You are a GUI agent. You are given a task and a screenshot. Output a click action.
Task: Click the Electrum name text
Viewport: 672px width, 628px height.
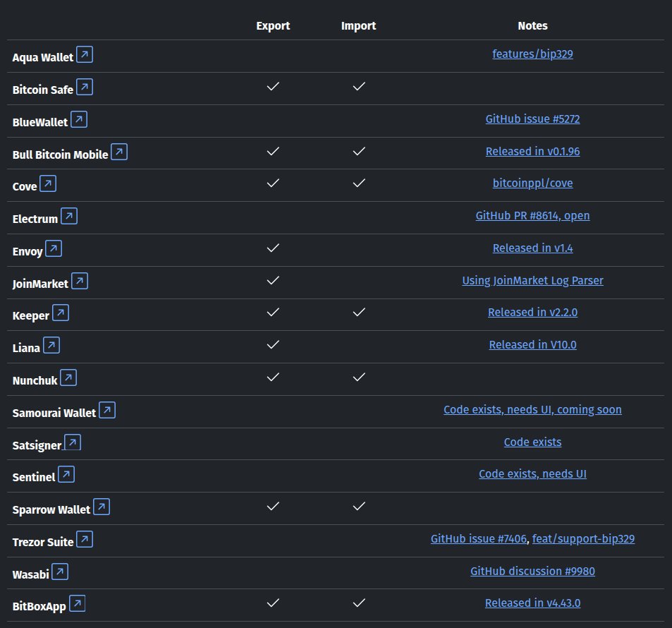tap(35, 219)
